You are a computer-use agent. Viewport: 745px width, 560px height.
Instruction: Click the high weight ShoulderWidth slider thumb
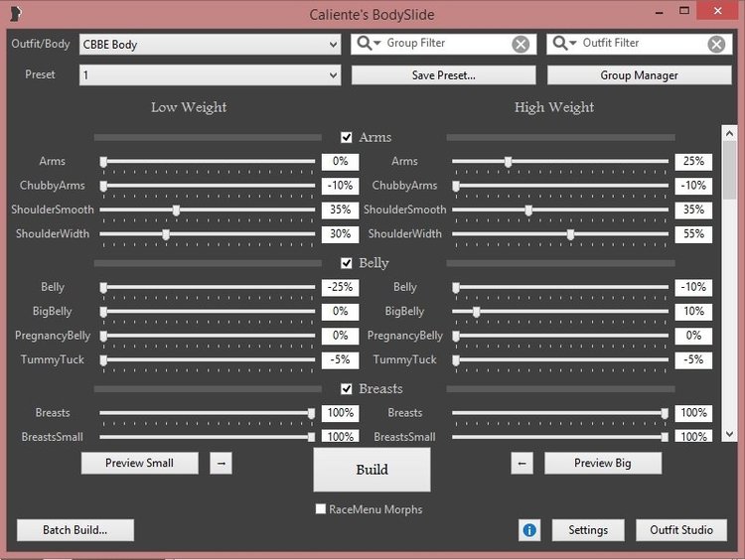[570, 234]
